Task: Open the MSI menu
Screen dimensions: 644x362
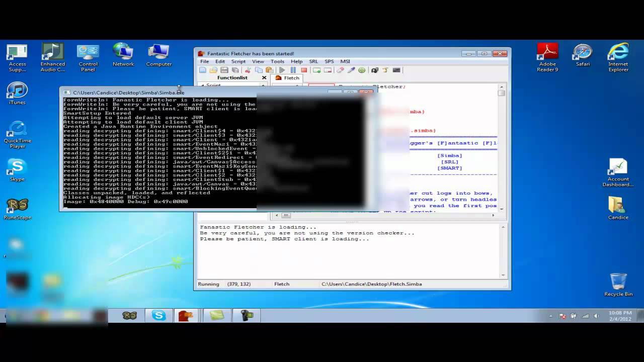Action: click(x=345, y=61)
